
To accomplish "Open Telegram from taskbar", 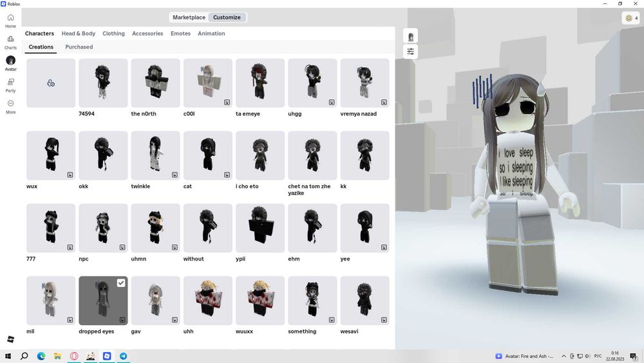I will (123, 356).
